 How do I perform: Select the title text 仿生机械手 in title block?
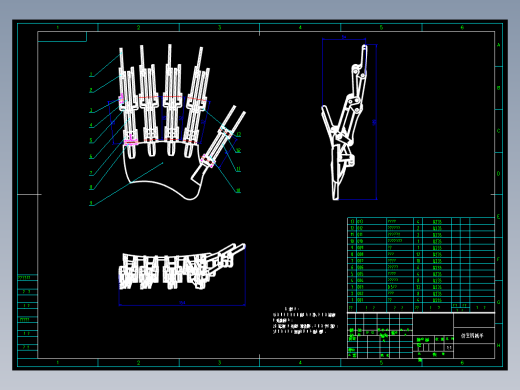pos(472,336)
